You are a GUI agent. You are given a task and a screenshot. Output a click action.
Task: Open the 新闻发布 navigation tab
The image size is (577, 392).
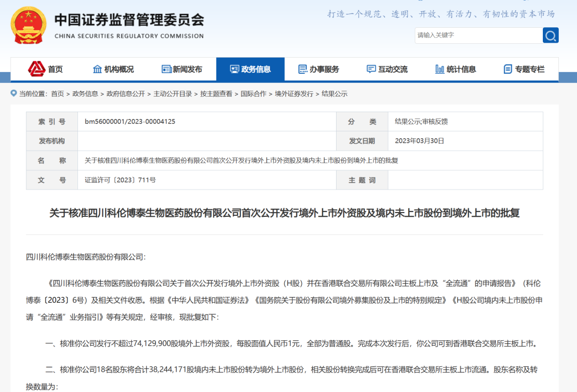(182, 69)
